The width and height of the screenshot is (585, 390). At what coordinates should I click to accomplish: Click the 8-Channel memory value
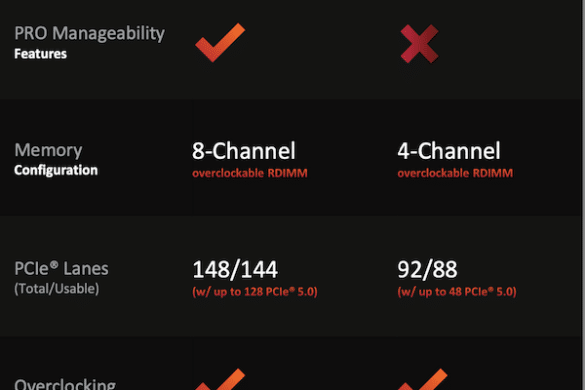244,151
